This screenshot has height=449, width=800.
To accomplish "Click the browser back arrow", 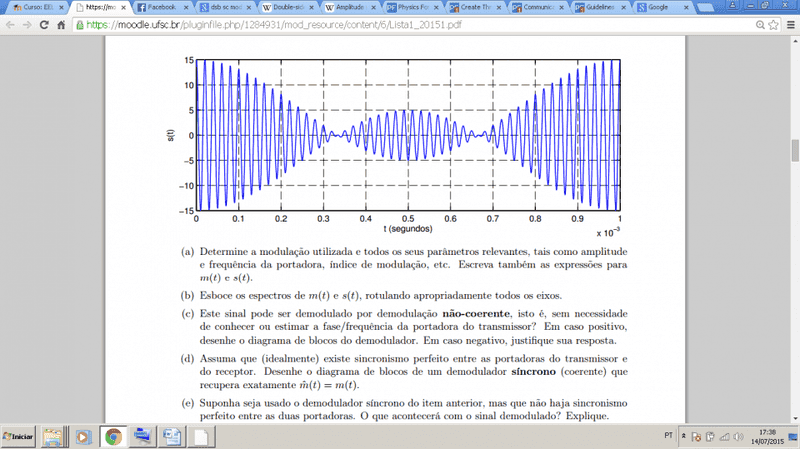I will 10,24.
